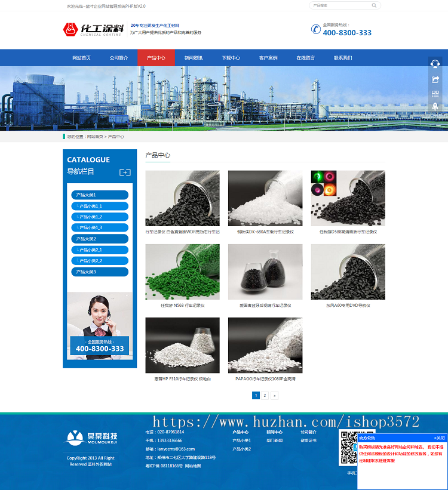Click footer 公司简介 heading link

click(x=308, y=432)
